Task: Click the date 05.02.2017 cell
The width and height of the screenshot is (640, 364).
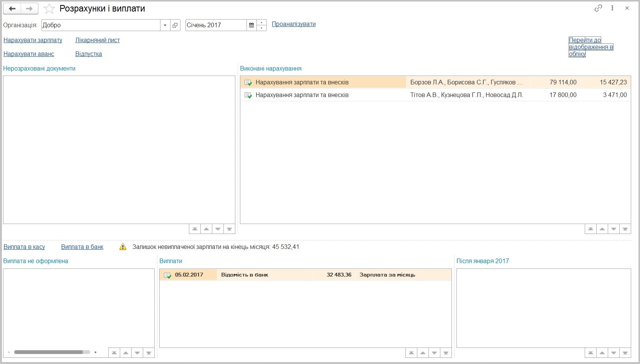Action: pyautogui.click(x=189, y=275)
